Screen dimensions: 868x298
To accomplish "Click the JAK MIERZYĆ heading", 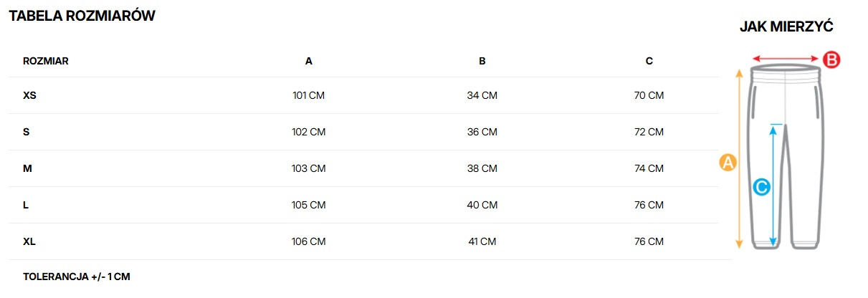I will (786, 27).
